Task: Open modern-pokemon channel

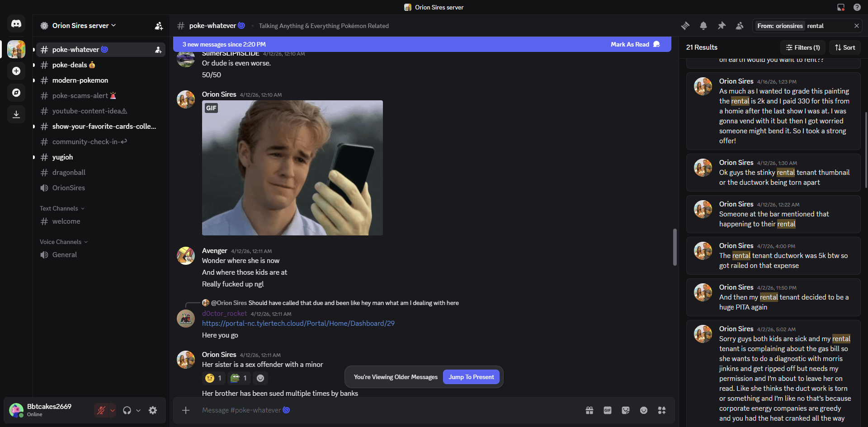Action: coord(101,80)
